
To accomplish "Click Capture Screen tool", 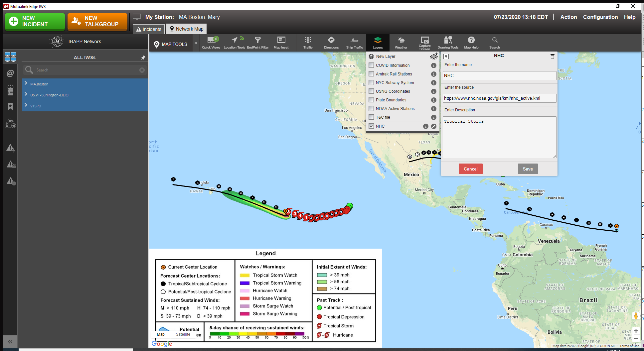I will (x=424, y=43).
